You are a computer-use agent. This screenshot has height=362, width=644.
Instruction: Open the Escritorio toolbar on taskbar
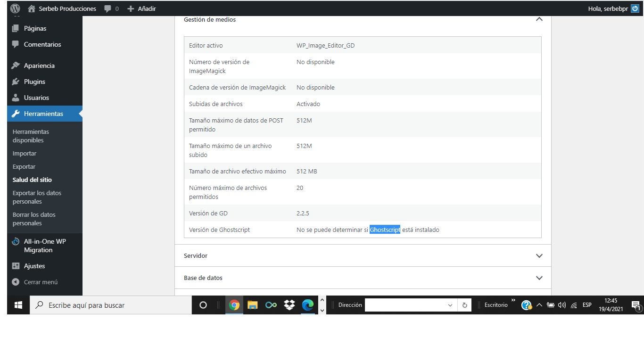[x=496, y=305]
